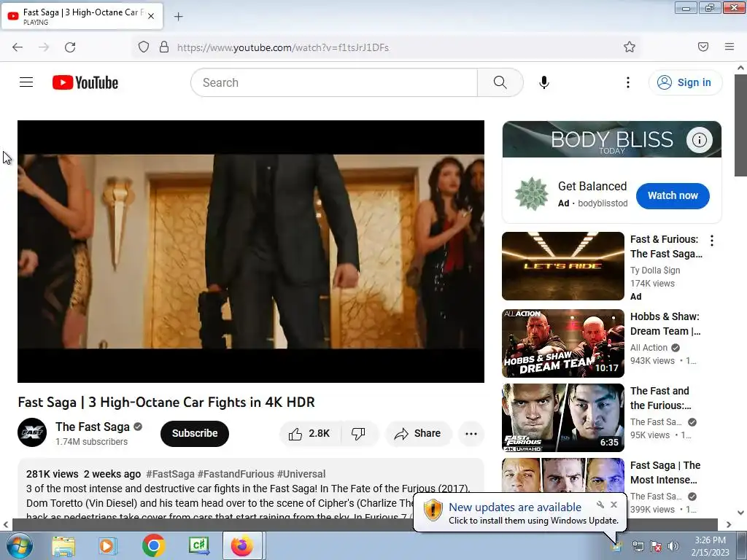Open the ad info icon on Body Bliss banner

[700, 139]
